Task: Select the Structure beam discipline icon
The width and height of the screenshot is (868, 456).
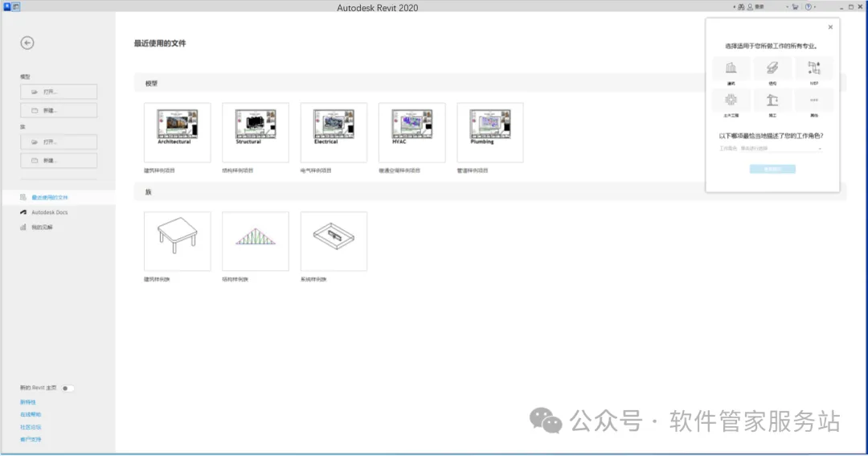Action: 772,68
